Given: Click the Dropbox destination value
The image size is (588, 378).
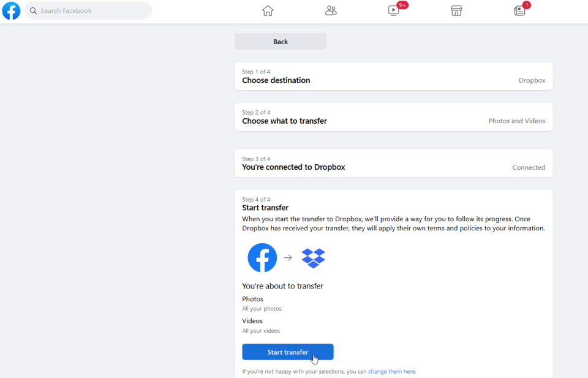Looking at the screenshot, I should (x=532, y=80).
